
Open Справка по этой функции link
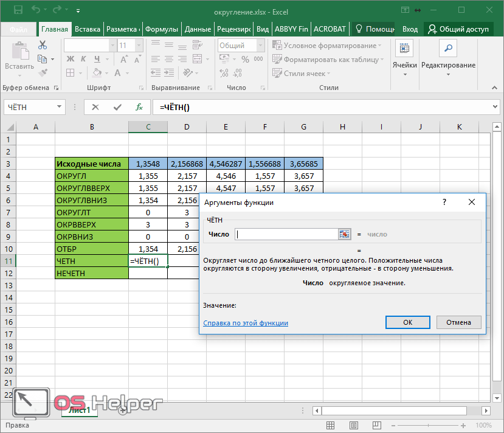point(246,323)
